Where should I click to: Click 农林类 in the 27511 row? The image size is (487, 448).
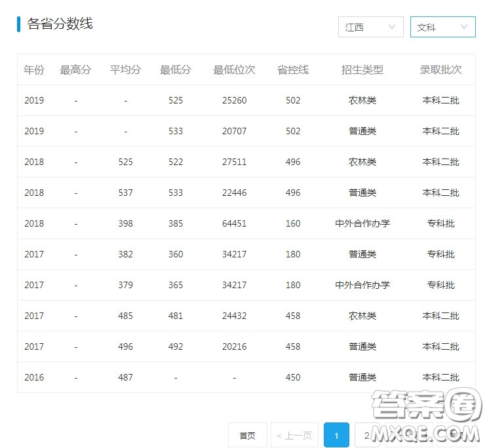pos(362,162)
